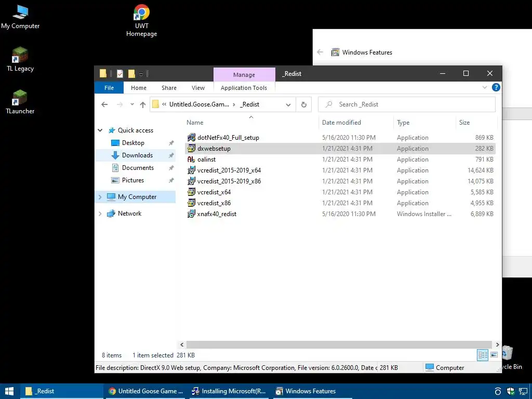Open Application Tools ribbon tab
This screenshot has height=399, width=532.
tap(244, 87)
